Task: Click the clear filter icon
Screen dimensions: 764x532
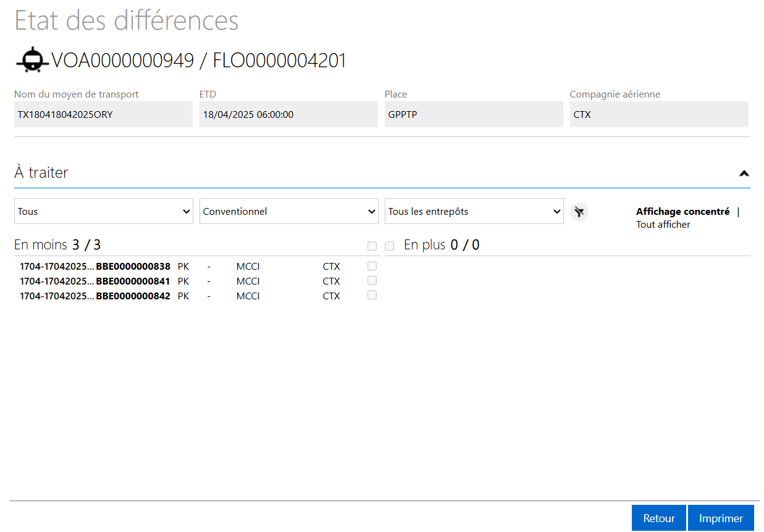Action: [579, 212]
